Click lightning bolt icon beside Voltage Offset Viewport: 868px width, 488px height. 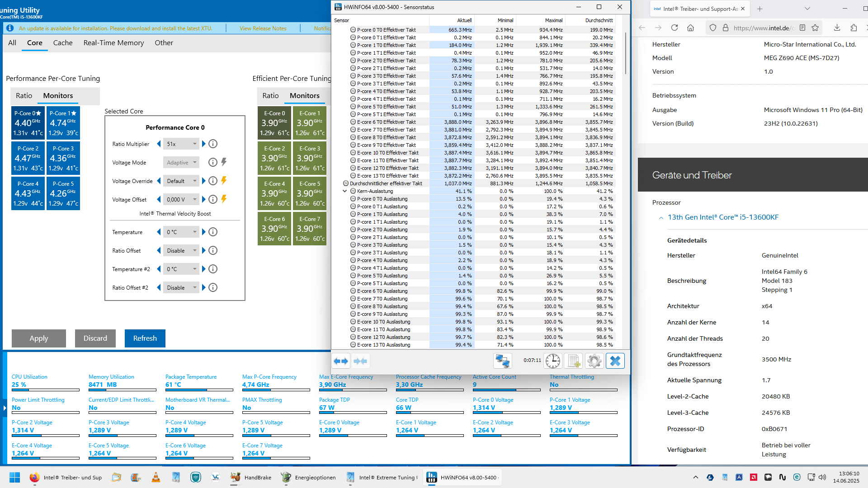[x=224, y=199]
